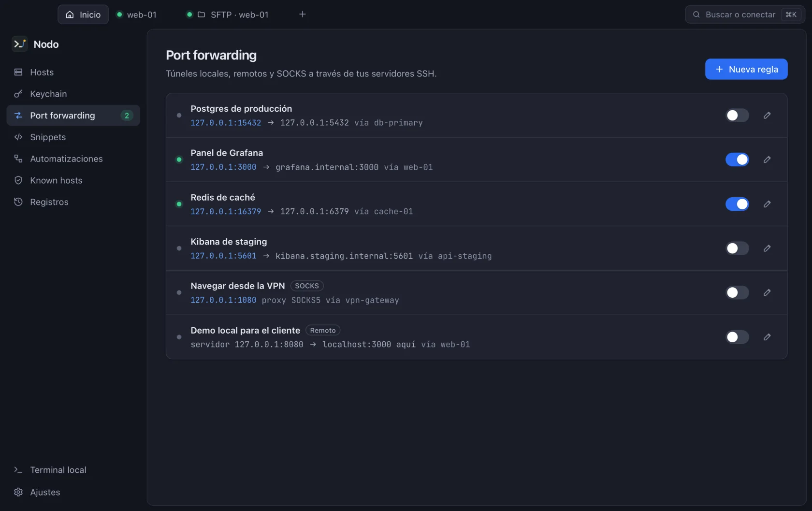Edit the Panel de Grafana rule
This screenshot has height=511, width=812.
767,160
